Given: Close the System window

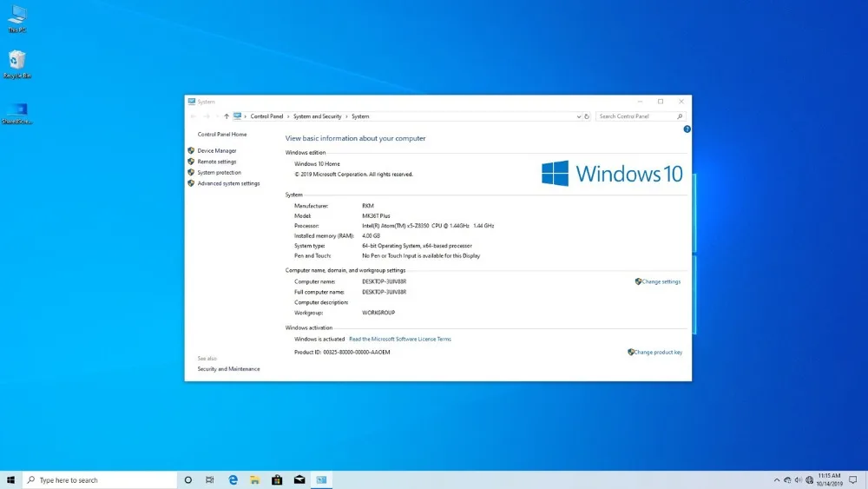Looking at the screenshot, I should (681, 102).
